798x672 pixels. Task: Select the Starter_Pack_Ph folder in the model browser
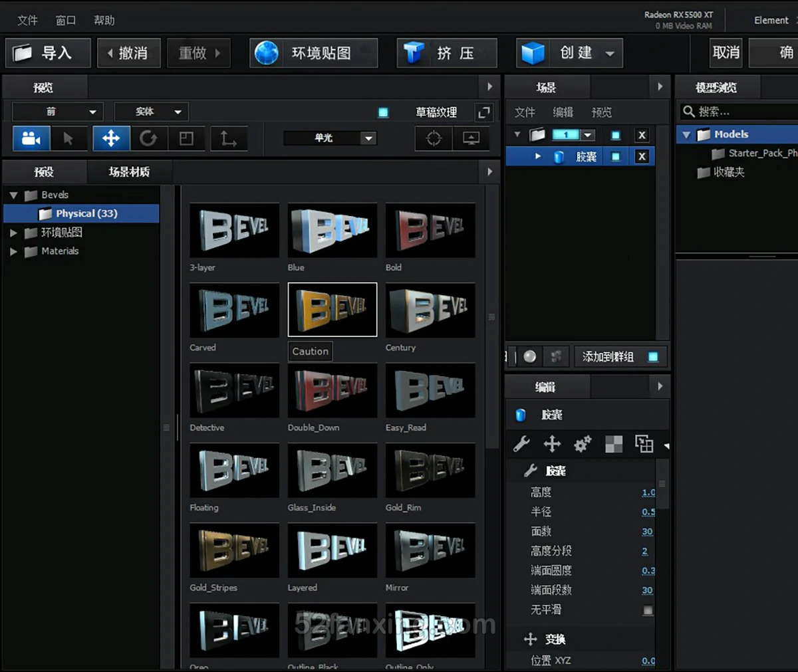755,154
